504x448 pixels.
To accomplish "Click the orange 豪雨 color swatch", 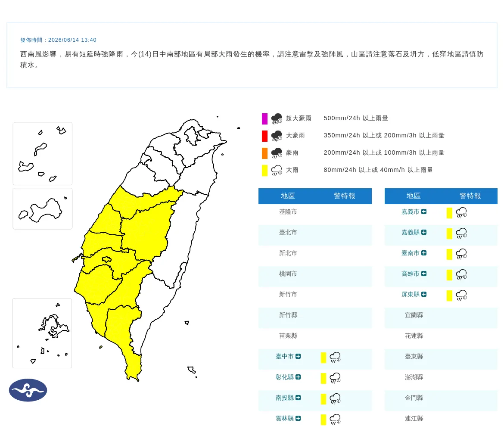I will click(264, 153).
